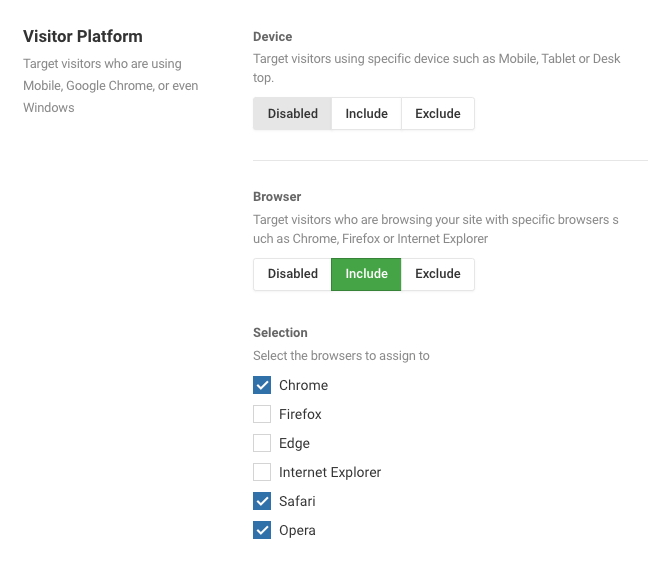
Task: Enable the Edge browser checkbox
Action: [x=262, y=443]
